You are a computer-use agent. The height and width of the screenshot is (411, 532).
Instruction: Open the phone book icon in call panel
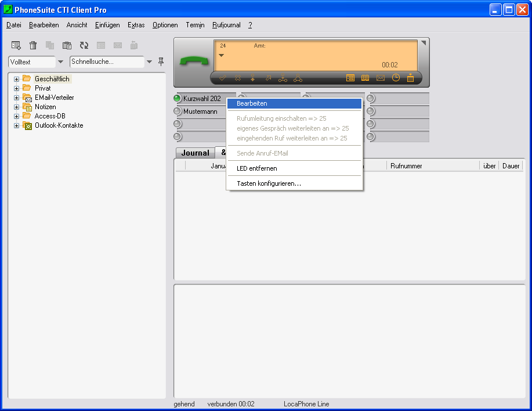tap(365, 78)
